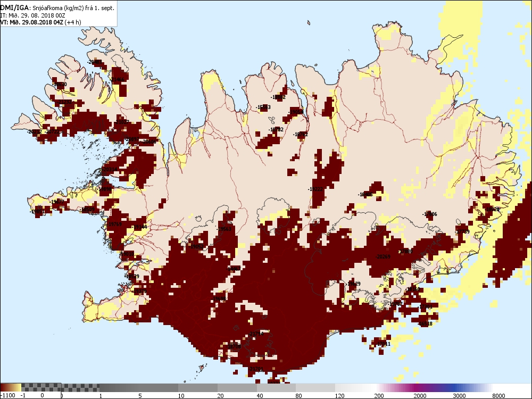Click the -19787 value label
This screenshot has height=399, width=532.
[x=396, y=304]
